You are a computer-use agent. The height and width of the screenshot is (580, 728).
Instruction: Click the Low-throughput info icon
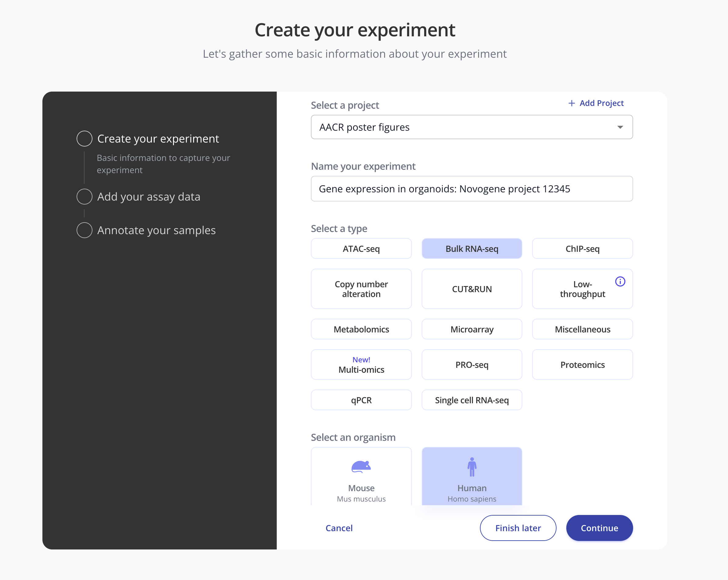(x=620, y=281)
